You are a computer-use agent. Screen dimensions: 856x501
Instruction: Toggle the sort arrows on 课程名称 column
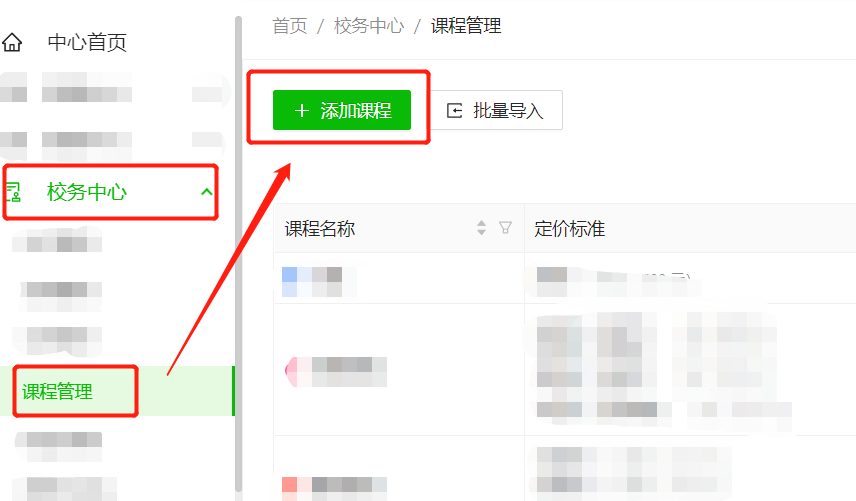(481, 228)
